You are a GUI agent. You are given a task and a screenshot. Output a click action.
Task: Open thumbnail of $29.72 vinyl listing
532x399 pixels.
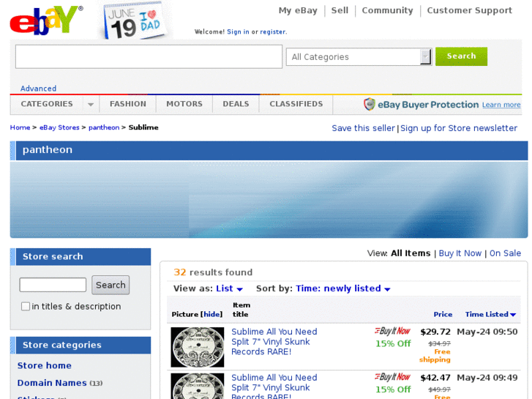tap(198, 347)
